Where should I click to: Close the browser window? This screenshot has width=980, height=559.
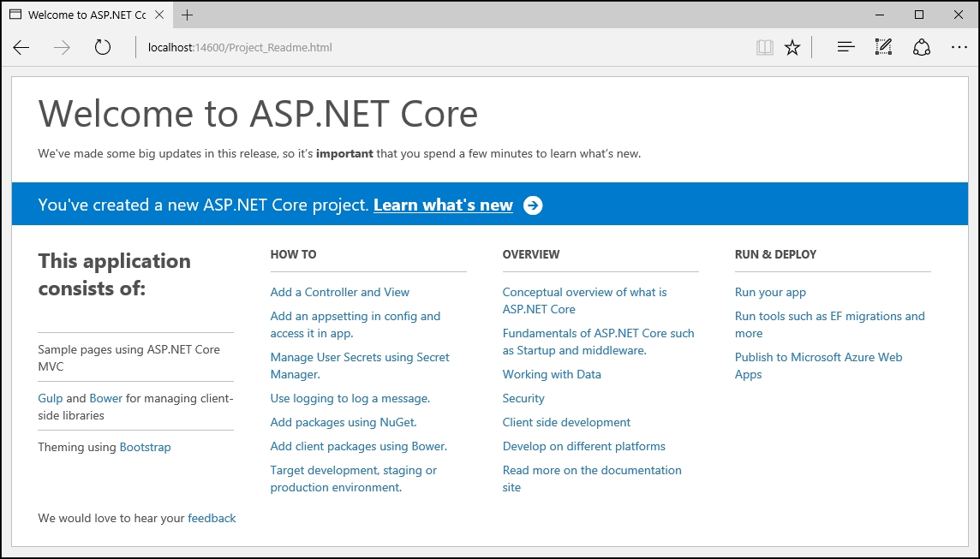pos(958,15)
